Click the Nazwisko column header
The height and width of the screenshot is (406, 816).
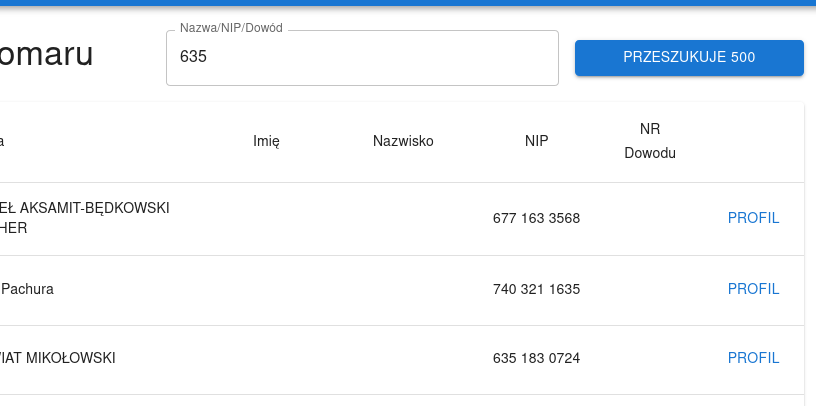pyautogui.click(x=403, y=141)
